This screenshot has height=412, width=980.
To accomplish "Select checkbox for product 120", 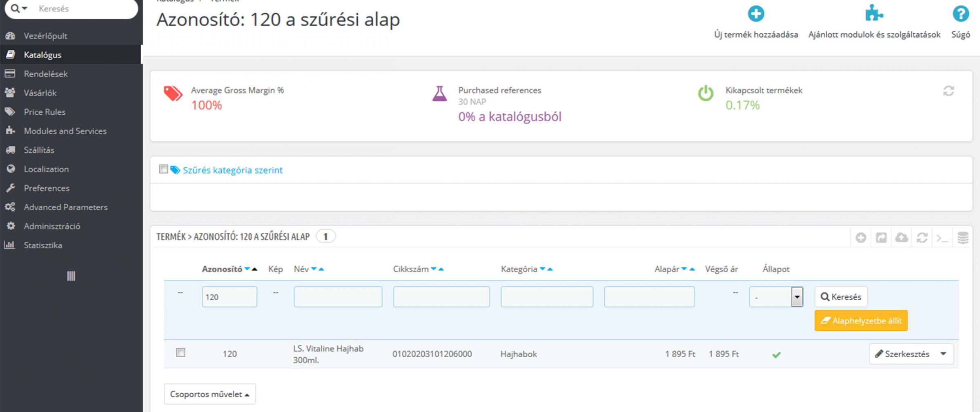I will tap(180, 352).
